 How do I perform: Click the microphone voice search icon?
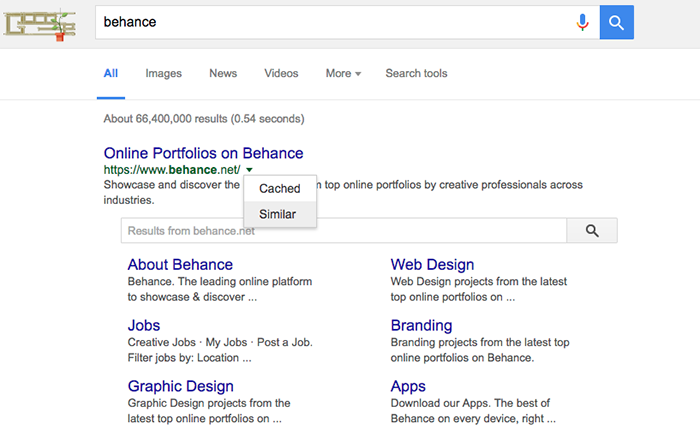point(582,22)
